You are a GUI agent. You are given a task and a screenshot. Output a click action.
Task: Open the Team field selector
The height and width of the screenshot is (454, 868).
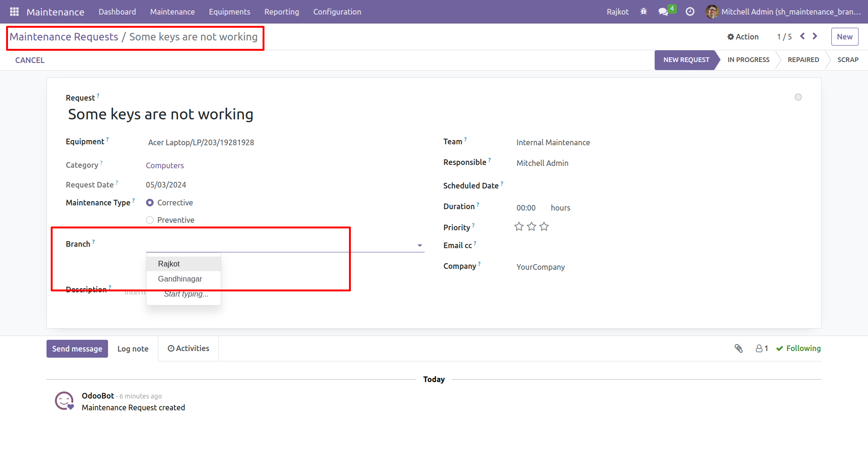click(x=658, y=142)
